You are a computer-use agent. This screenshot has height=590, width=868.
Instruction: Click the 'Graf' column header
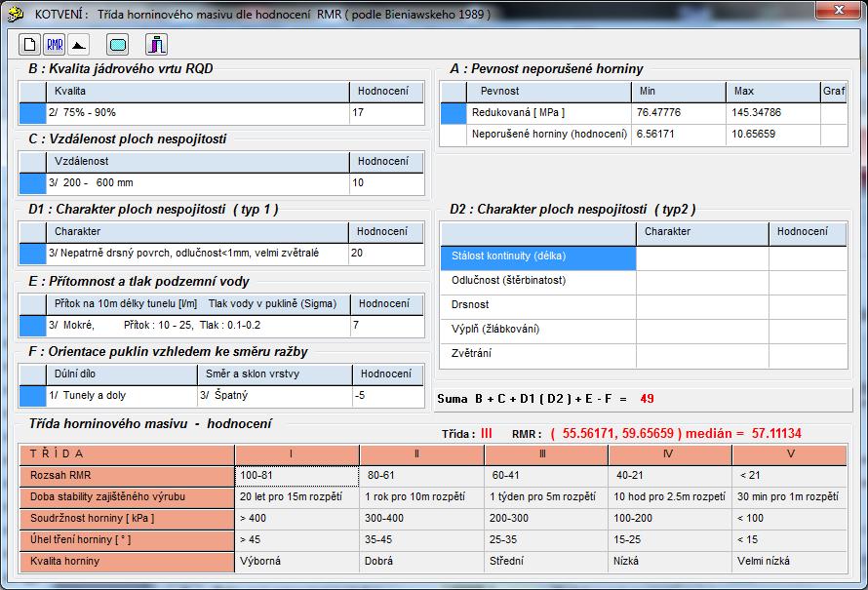click(834, 92)
